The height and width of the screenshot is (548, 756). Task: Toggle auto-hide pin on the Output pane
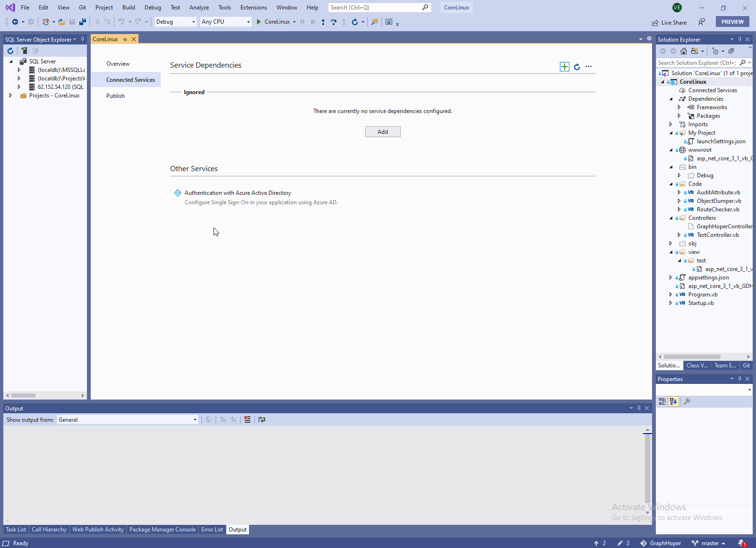(639, 408)
